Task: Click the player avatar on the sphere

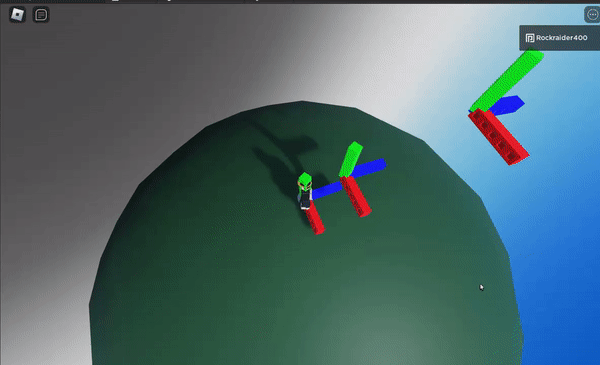Action: (x=305, y=191)
